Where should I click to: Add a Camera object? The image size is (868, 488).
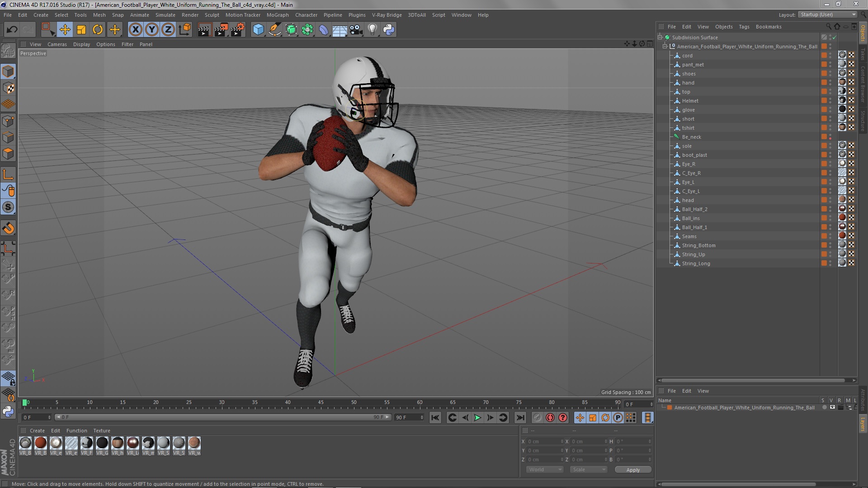(x=356, y=30)
